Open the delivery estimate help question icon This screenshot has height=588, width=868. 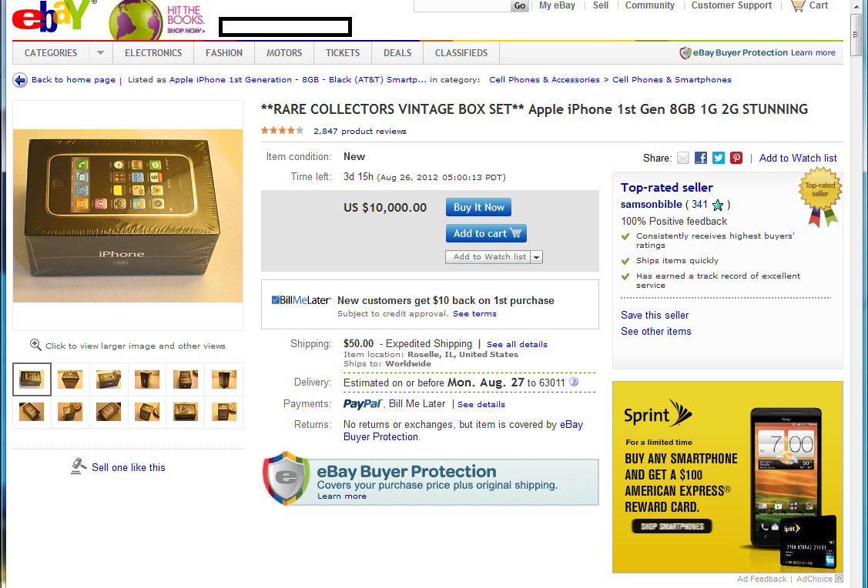click(574, 383)
